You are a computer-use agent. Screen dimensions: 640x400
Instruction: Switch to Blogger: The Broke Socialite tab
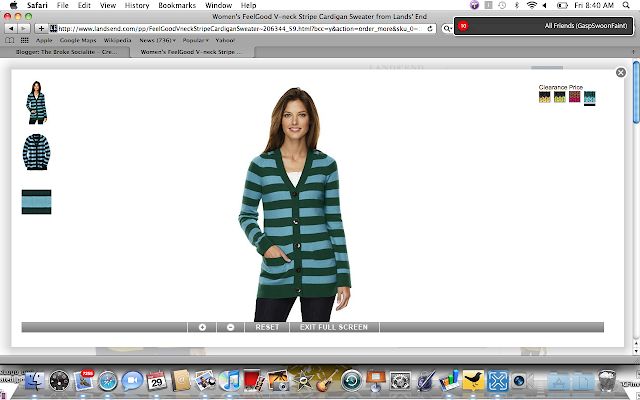(x=65, y=52)
